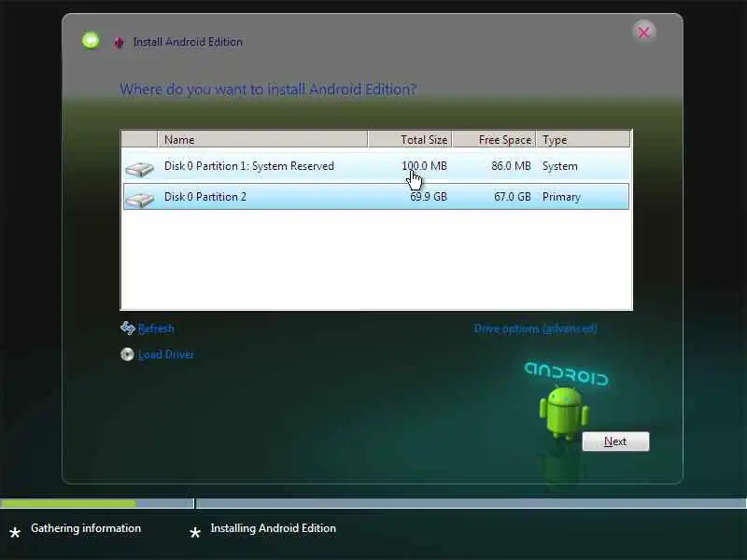This screenshot has height=560, width=747.
Task: Click the green back arrow button
Action: pyautogui.click(x=91, y=40)
